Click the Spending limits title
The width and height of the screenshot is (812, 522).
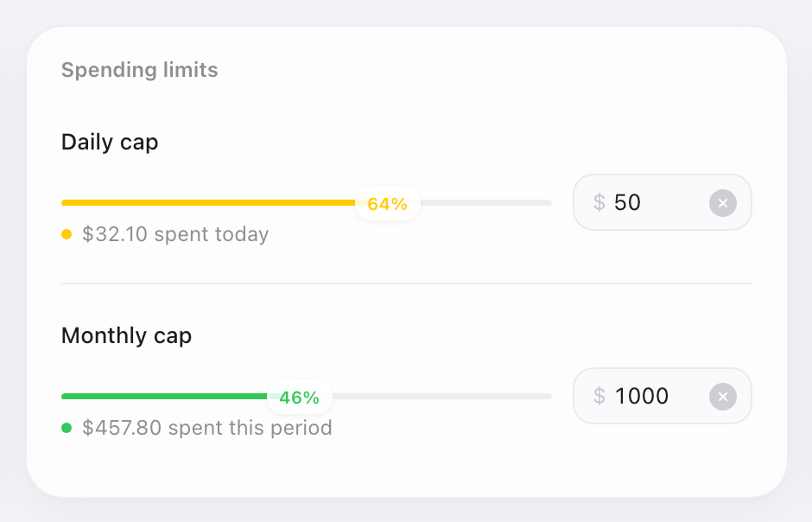(140, 70)
